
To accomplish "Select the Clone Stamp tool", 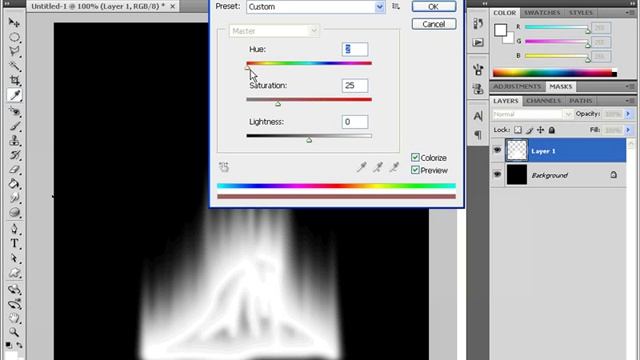I will [14, 140].
